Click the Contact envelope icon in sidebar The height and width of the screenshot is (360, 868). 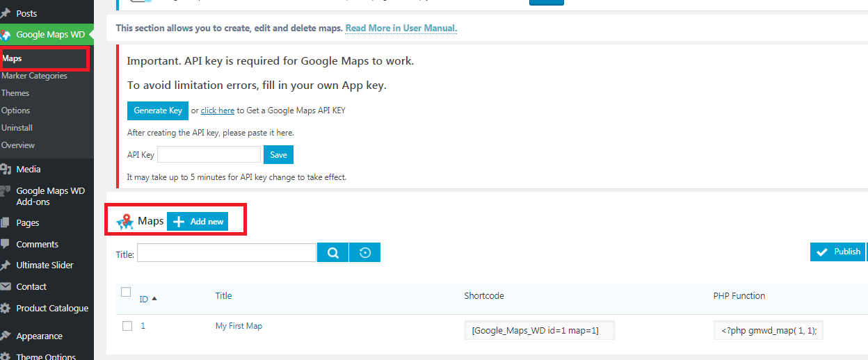6,286
